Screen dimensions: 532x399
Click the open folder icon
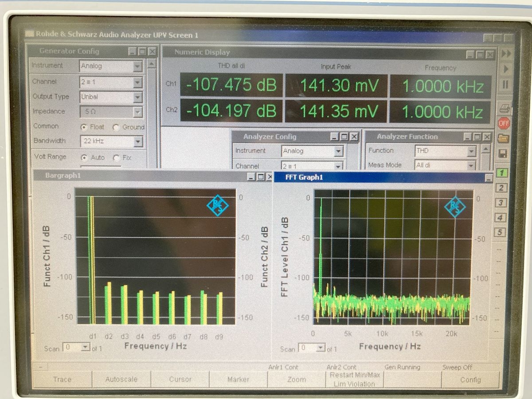[x=504, y=138]
